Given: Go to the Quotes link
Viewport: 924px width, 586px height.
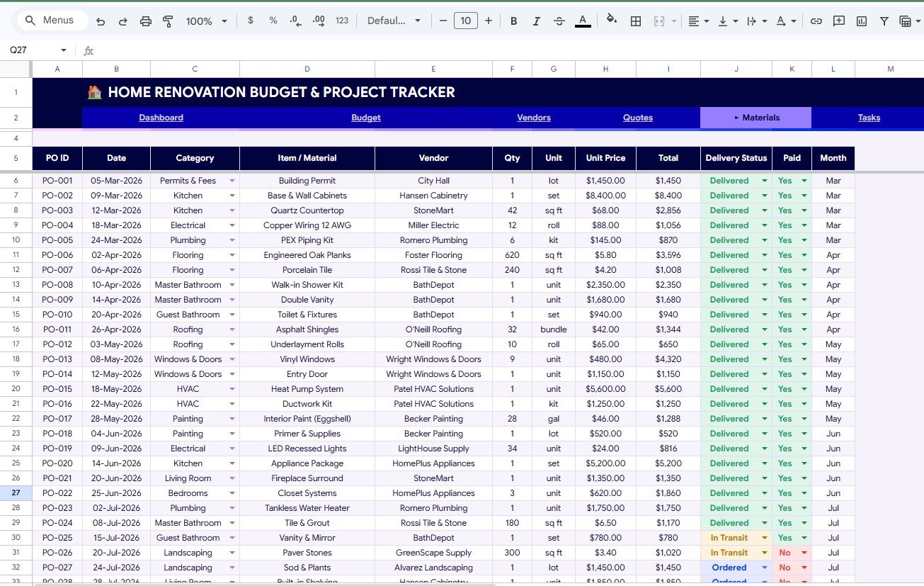Looking at the screenshot, I should (638, 118).
